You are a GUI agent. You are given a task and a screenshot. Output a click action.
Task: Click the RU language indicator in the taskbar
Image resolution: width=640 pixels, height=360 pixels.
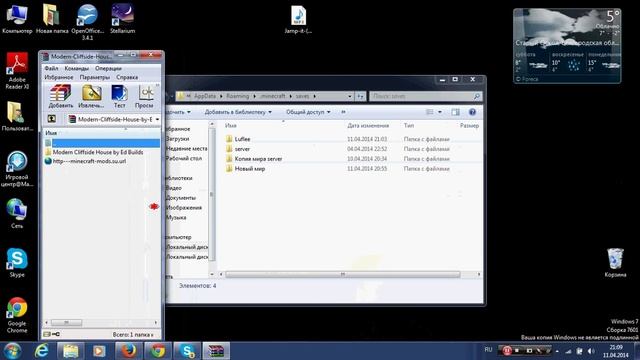click(x=488, y=350)
